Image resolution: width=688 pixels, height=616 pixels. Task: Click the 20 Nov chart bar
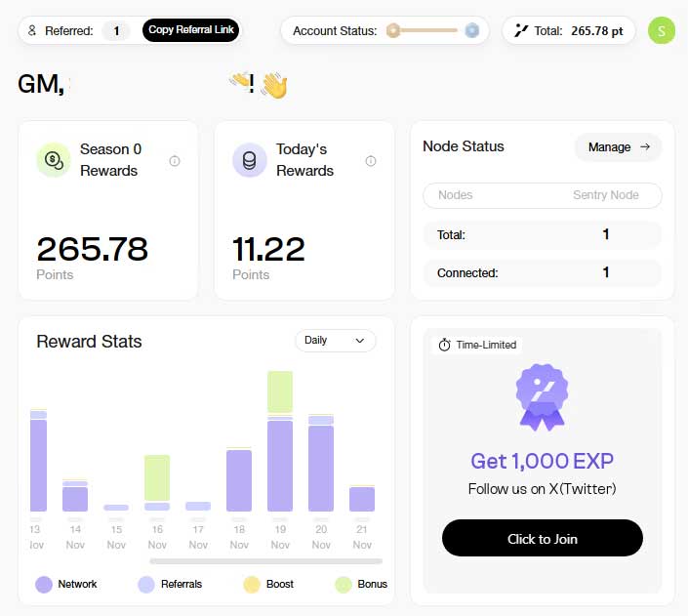tap(321, 463)
